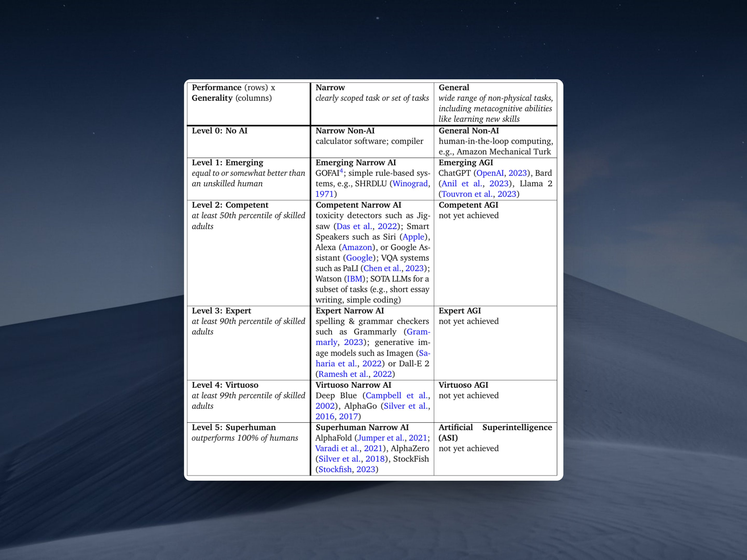Open the Amazon citation for Alexa
Image resolution: width=747 pixels, height=560 pixels.
point(357,247)
